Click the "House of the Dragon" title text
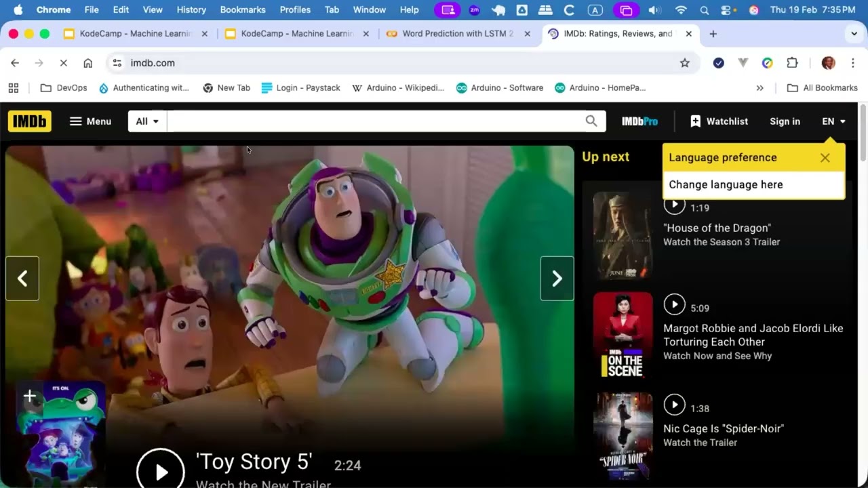Image resolution: width=868 pixels, height=488 pixels. point(717,228)
